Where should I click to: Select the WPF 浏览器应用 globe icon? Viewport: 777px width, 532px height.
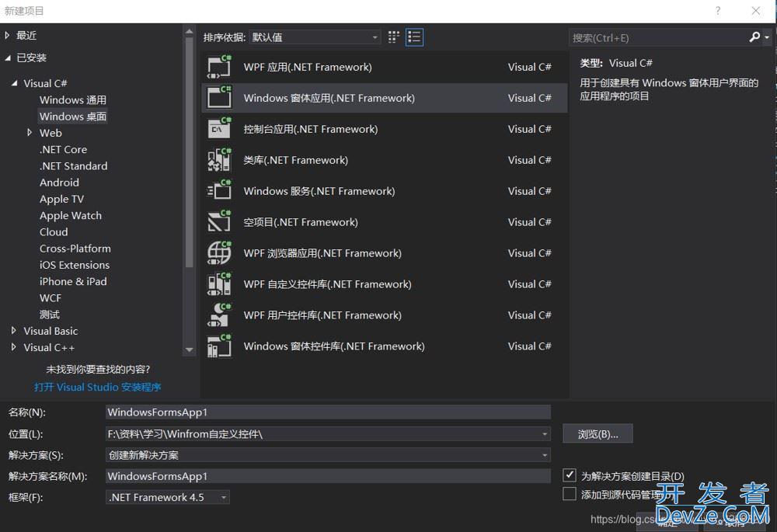point(219,253)
